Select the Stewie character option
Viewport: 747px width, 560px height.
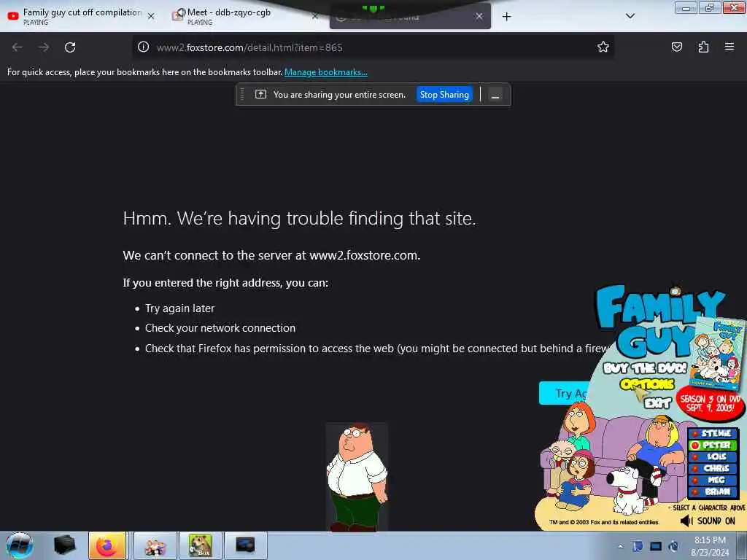click(x=713, y=433)
